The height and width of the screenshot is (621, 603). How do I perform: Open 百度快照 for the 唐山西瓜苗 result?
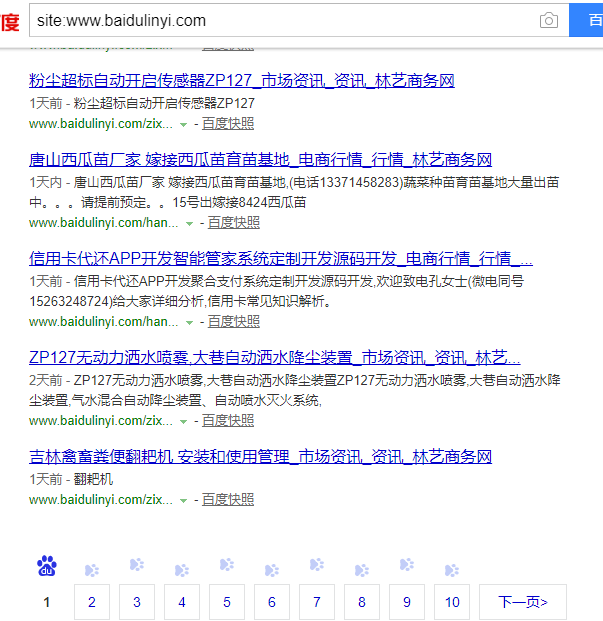click(234, 223)
